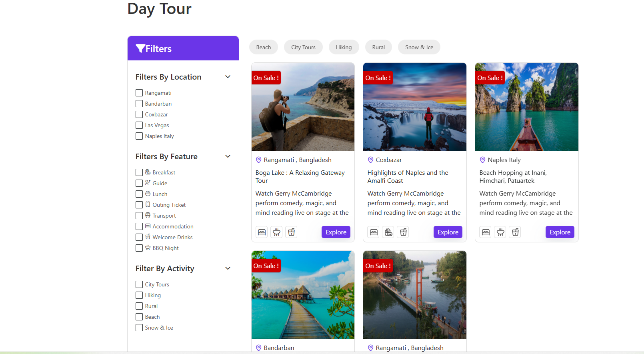Collapse the Filters By Feature chevron
The height and width of the screenshot is (354, 644).
coord(228,156)
